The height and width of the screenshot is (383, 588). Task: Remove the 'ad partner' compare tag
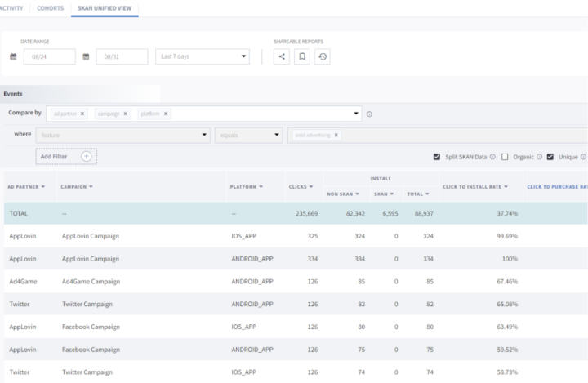[x=82, y=114]
